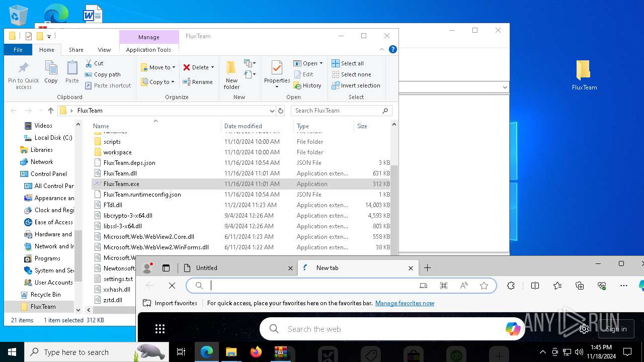Open Explorer Help icon

393,49
